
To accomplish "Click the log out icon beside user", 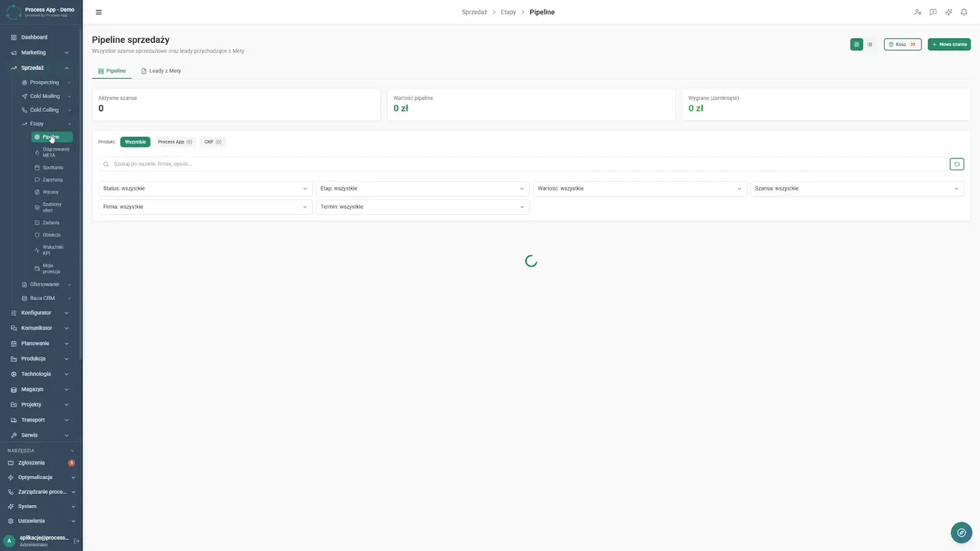I will click(x=76, y=541).
